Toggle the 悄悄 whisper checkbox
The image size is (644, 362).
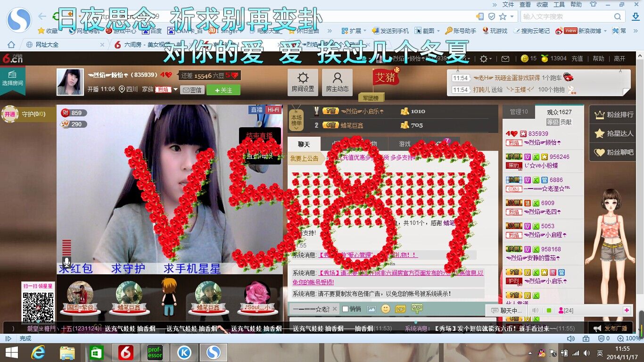[x=345, y=309]
